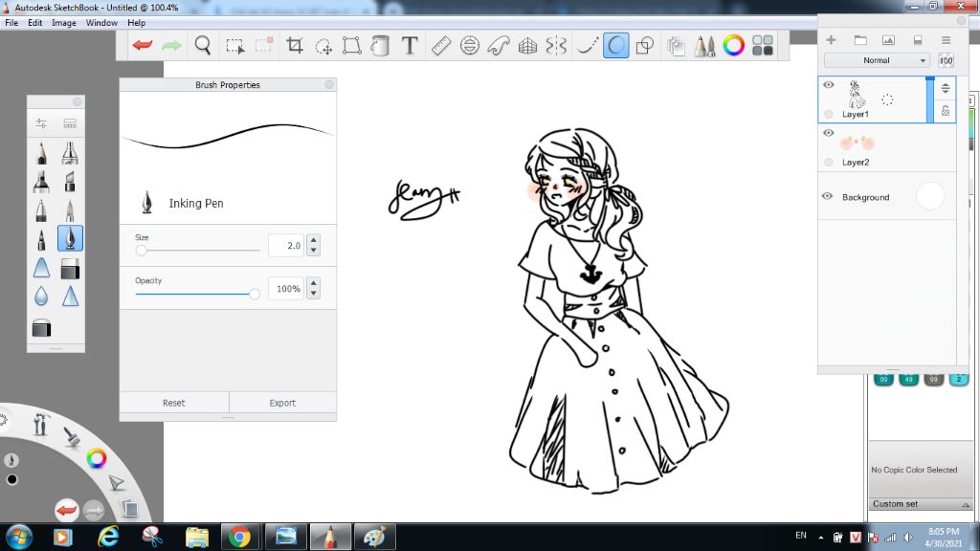980x551 pixels.
Task: Close the Brush Properties panel
Action: point(329,84)
